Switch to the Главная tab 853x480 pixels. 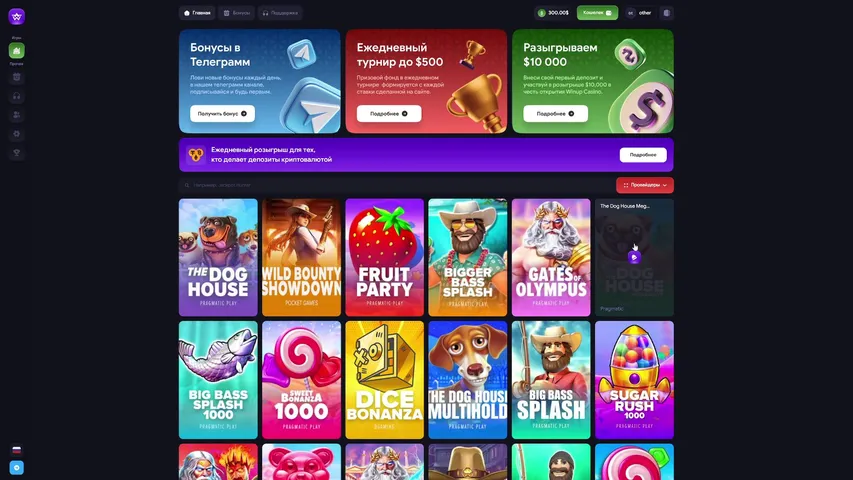197,13
